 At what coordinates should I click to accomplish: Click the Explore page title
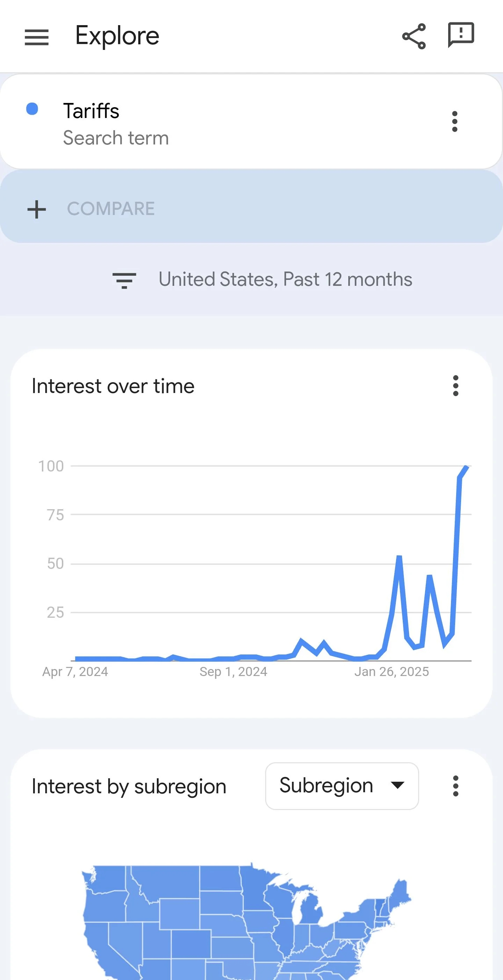(x=117, y=36)
